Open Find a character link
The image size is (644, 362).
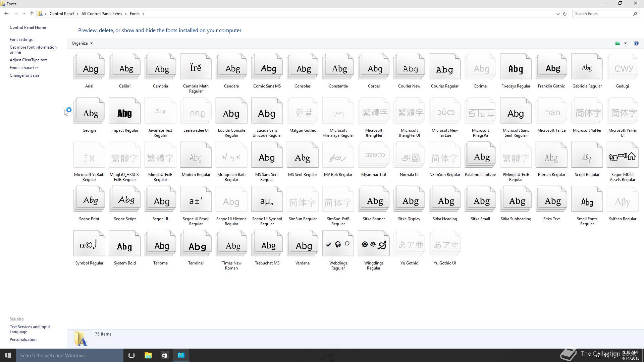[24, 68]
